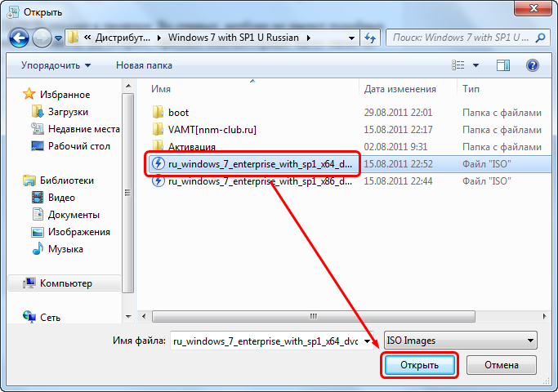The image size is (558, 392).
Task: Expand the arrow after Windows 7 with SP1 U Russian
Action: click(x=308, y=38)
